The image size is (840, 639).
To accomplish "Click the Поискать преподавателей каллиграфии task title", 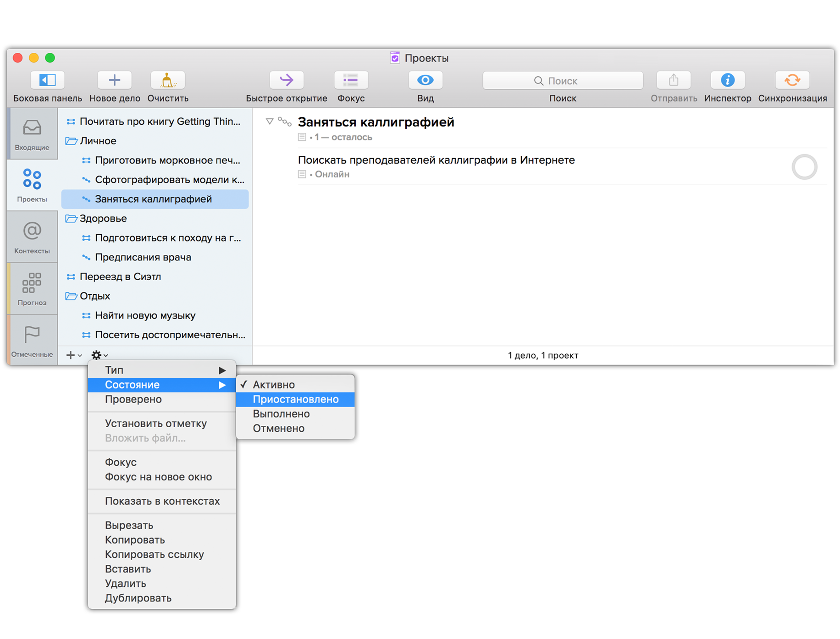I will pos(436,160).
